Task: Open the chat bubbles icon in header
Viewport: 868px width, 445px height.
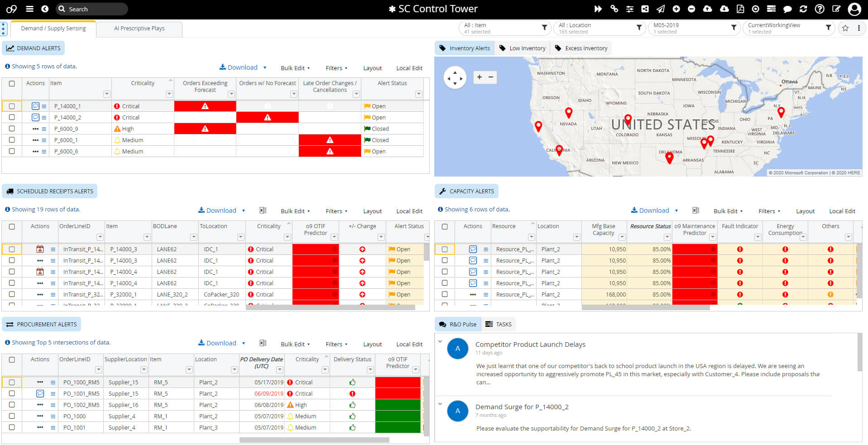Action: tap(787, 9)
